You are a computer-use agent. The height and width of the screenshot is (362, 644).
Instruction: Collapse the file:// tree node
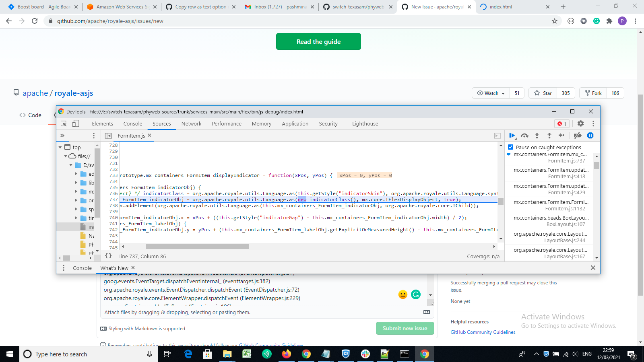[x=66, y=156]
